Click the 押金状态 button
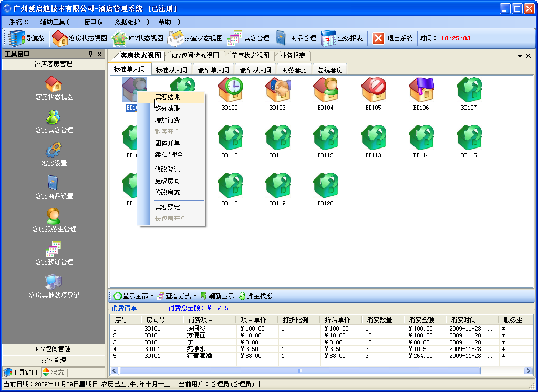 click(x=256, y=296)
